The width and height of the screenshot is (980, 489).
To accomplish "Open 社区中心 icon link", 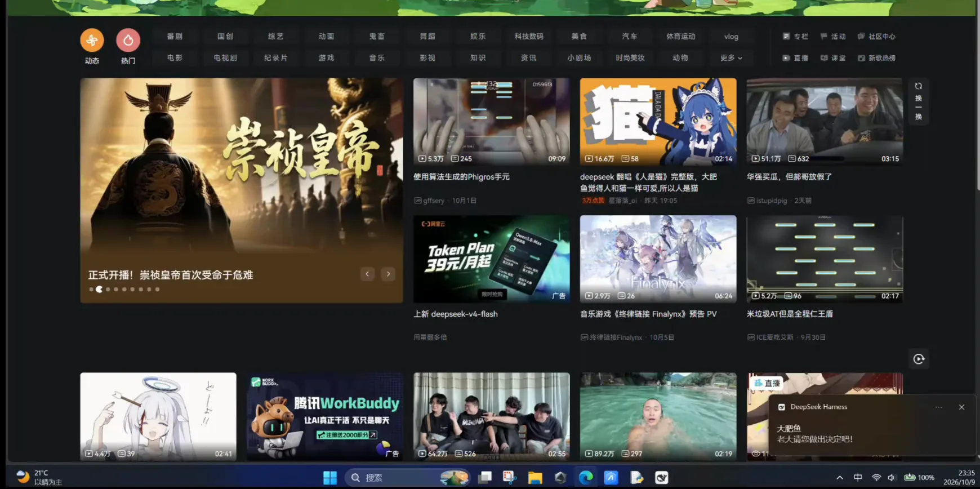I will [876, 36].
